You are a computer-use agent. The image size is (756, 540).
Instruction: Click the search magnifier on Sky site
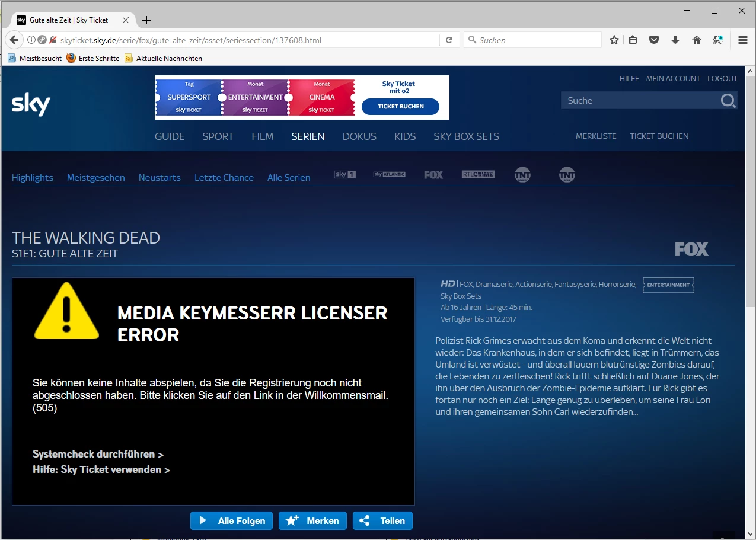(728, 101)
